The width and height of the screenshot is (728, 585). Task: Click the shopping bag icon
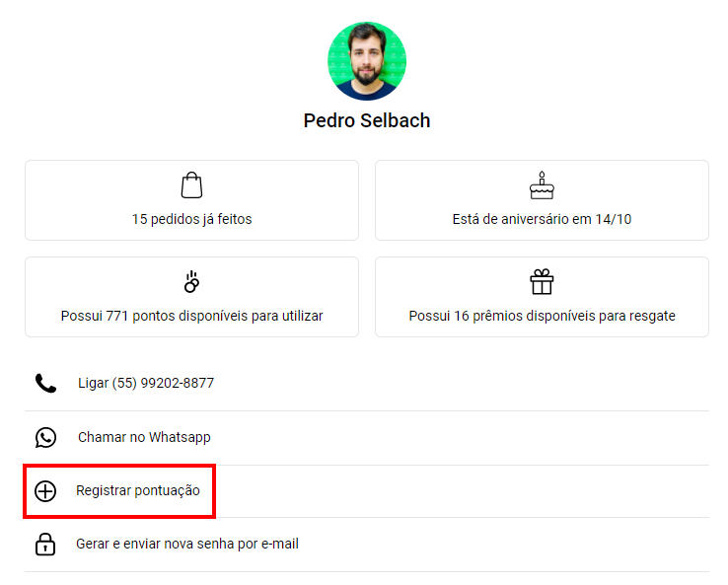click(x=191, y=185)
